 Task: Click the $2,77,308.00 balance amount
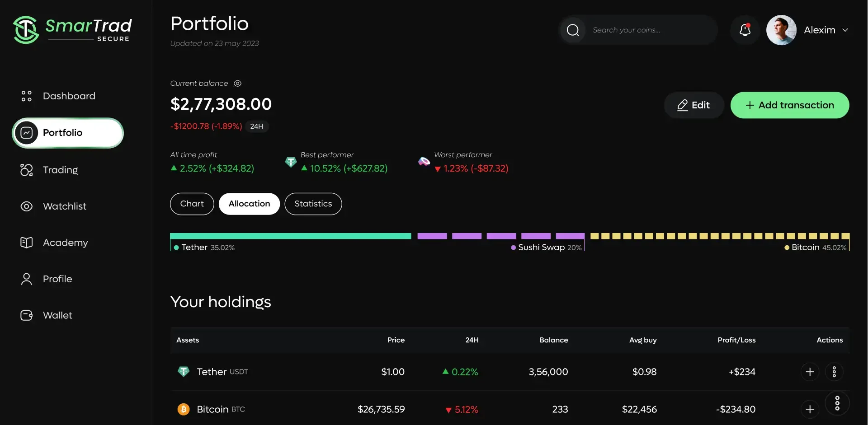[x=221, y=104]
